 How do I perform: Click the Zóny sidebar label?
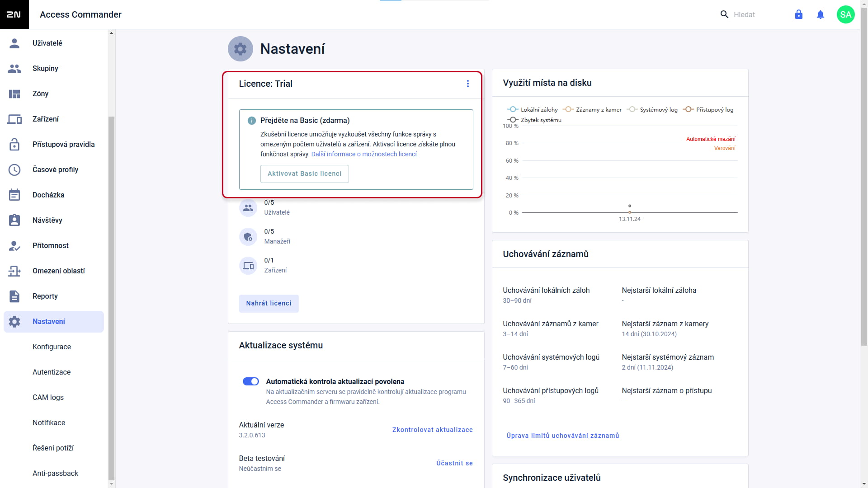tap(40, 94)
